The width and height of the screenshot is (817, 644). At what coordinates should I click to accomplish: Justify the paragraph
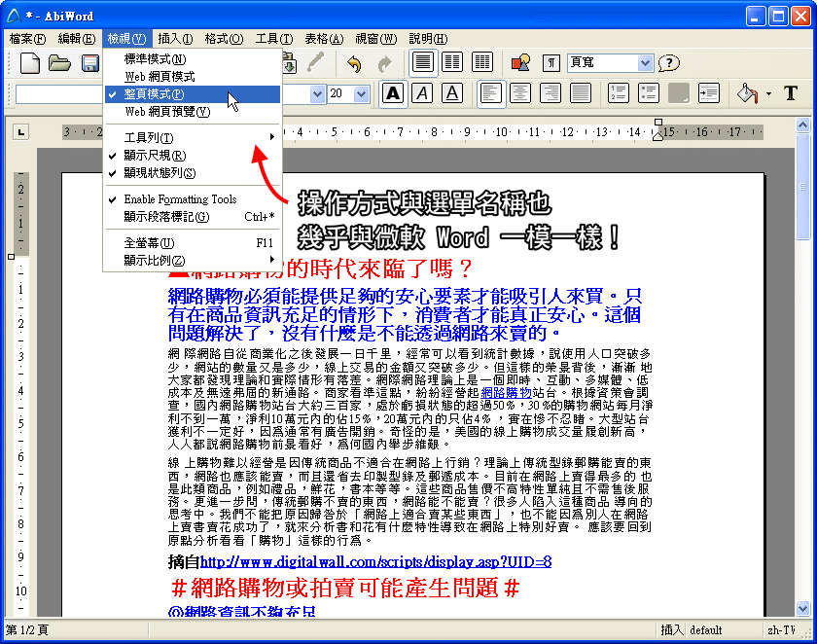581,93
